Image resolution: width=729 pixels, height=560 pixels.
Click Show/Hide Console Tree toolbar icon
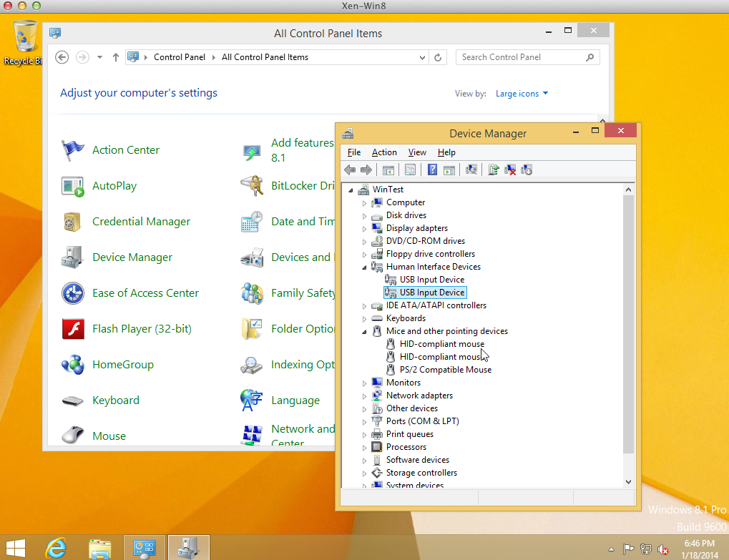click(x=388, y=170)
